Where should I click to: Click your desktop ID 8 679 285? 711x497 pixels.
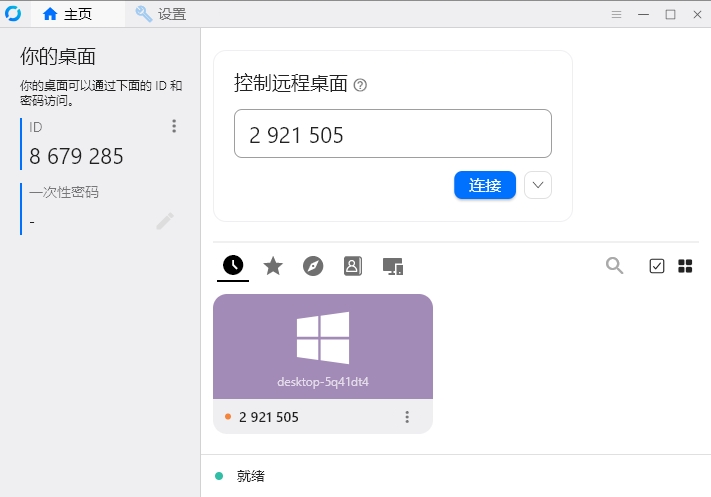pos(76,156)
